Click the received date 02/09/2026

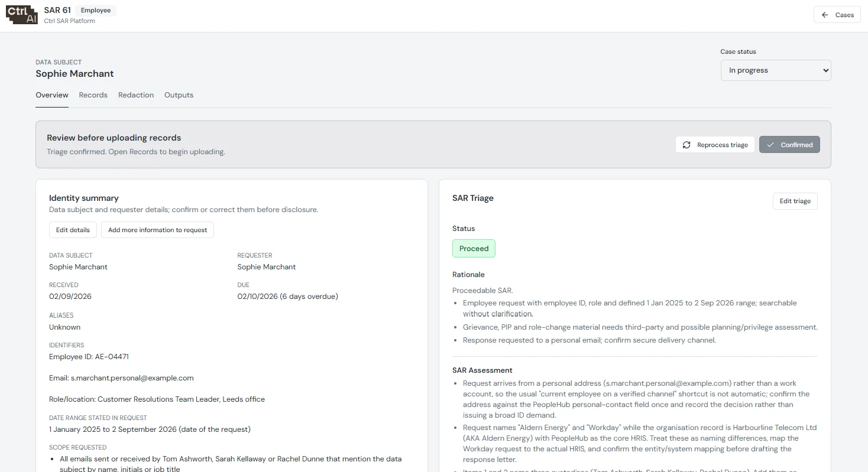coord(70,297)
